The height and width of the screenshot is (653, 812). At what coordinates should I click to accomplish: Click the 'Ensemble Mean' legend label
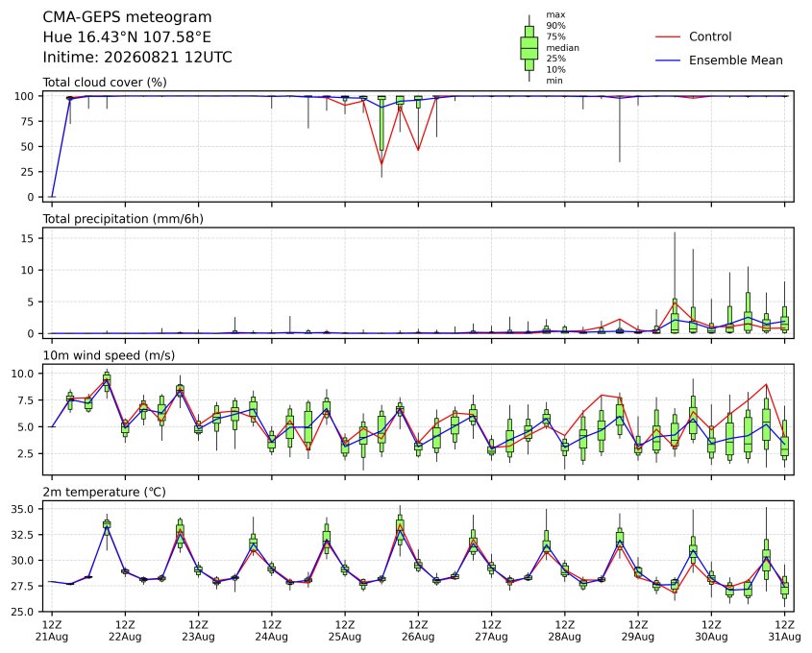click(735, 60)
